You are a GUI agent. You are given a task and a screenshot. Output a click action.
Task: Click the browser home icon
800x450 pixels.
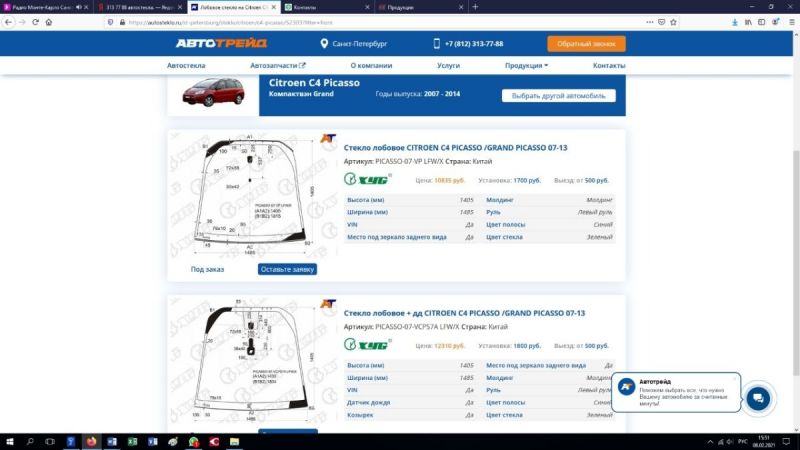48,22
